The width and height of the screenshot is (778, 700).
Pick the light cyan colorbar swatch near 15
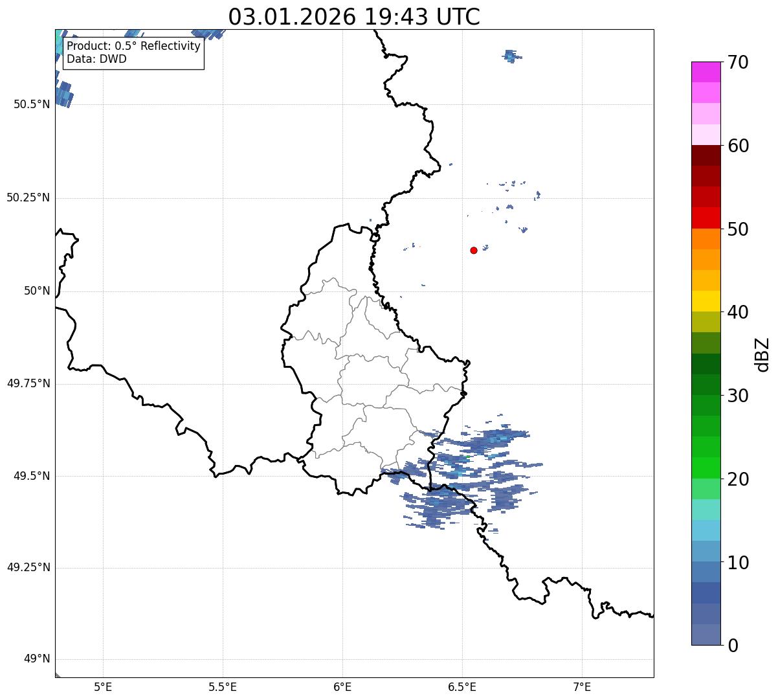click(x=706, y=510)
